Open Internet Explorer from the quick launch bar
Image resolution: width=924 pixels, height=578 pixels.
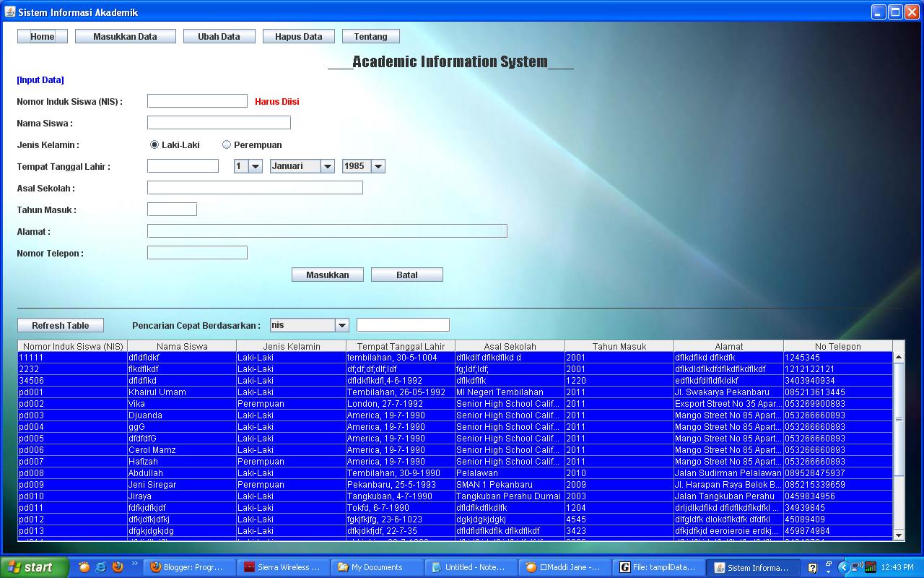coord(100,568)
